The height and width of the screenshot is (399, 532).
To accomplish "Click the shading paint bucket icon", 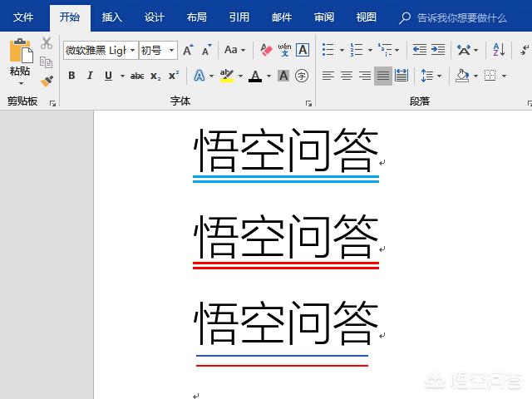I will 462,76.
